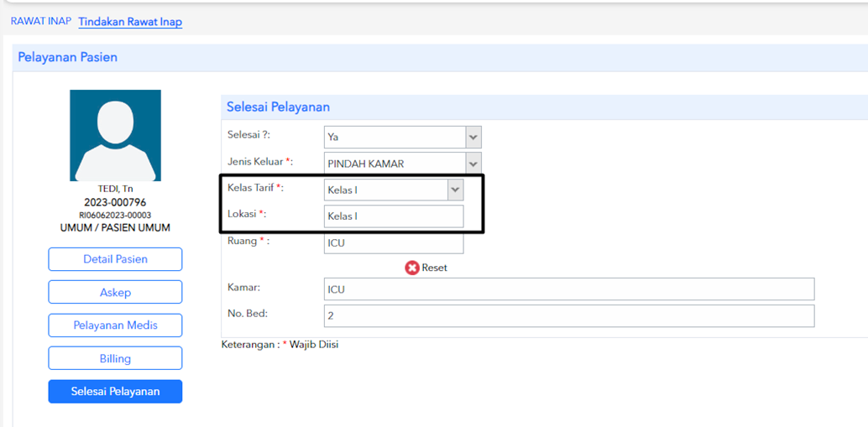Image resolution: width=868 pixels, height=427 pixels.
Task: Open the Pelayanan Medis button
Action: (115, 325)
